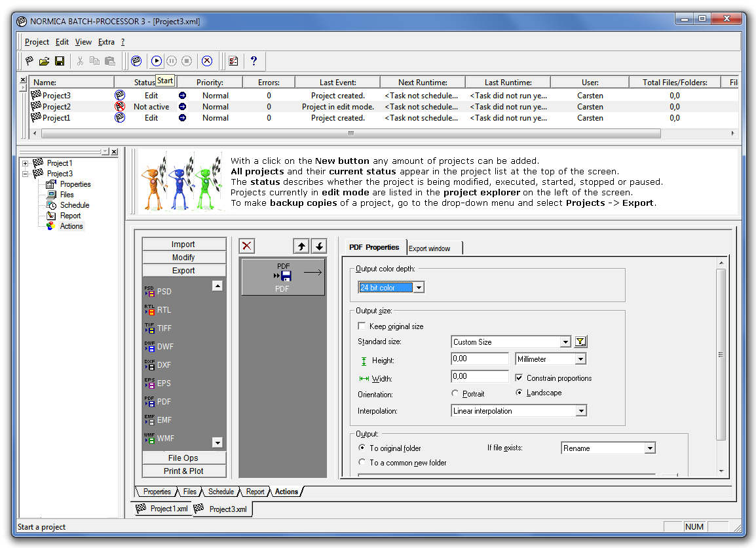The width and height of the screenshot is (756, 548).
Task: Click the Save disk toolbar icon
Action: [60, 61]
